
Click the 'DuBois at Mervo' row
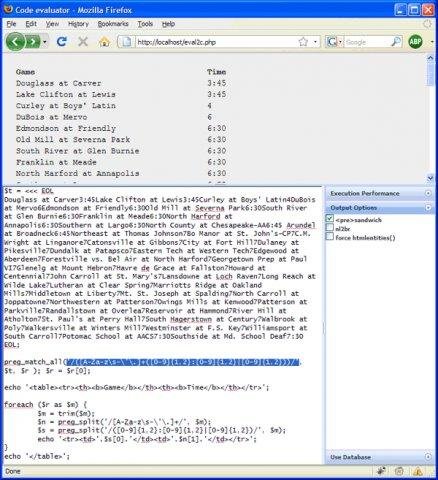pyautogui.click(x=114, y=117)
